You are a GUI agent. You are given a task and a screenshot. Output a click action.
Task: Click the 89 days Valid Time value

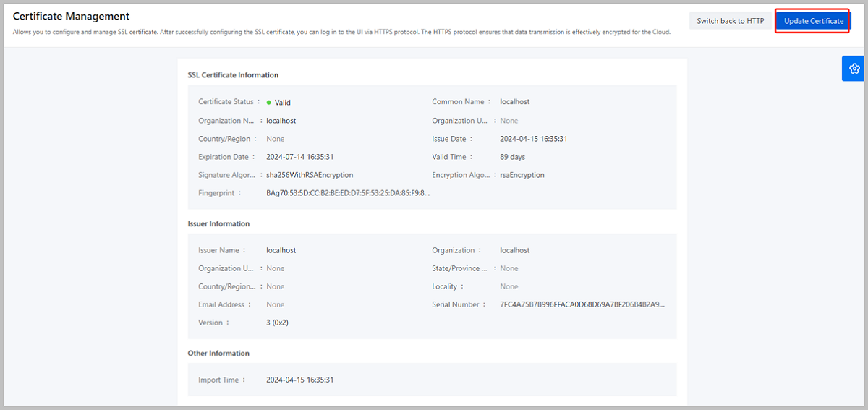512,157
